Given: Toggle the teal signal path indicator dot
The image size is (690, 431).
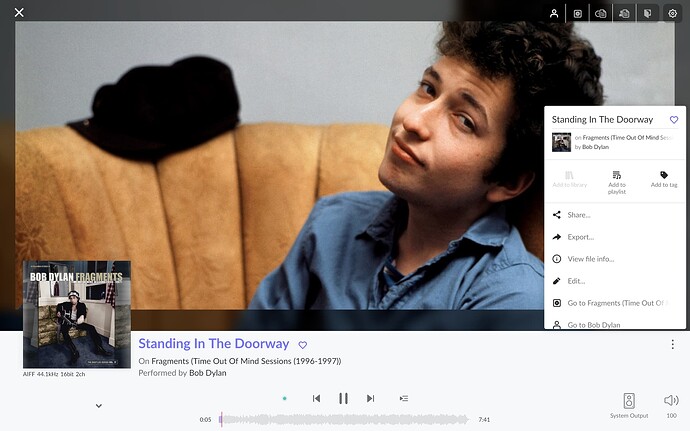Looking at the screenshot, I should [x=284, y=398].
